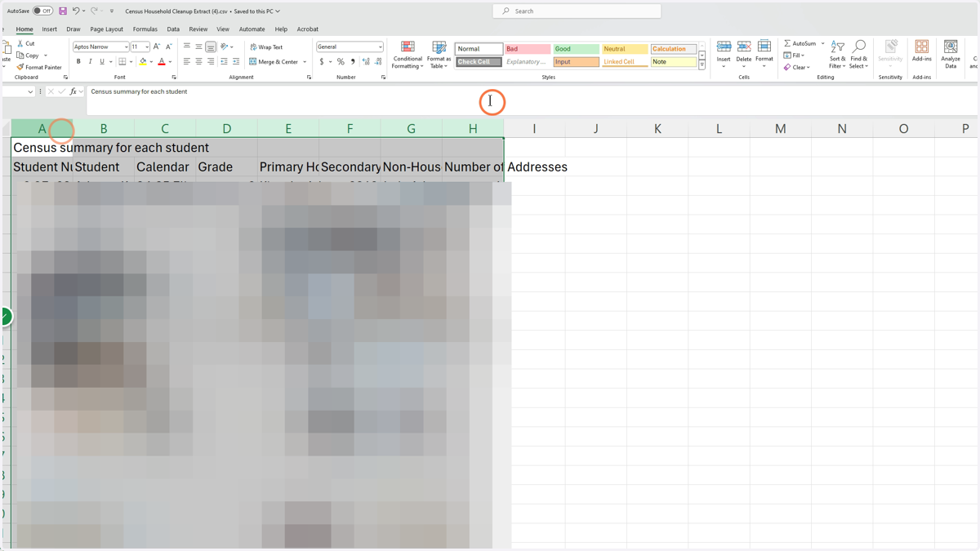Apply the Linked Cell style
Image resolution: width=980 pixels, height=551 pixels.
[625, 61]
